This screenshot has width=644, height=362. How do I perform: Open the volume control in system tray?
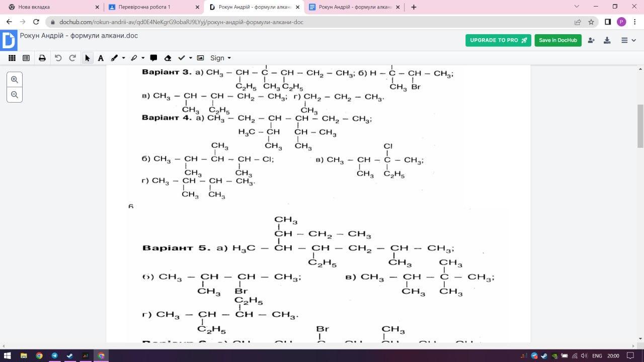584,356
